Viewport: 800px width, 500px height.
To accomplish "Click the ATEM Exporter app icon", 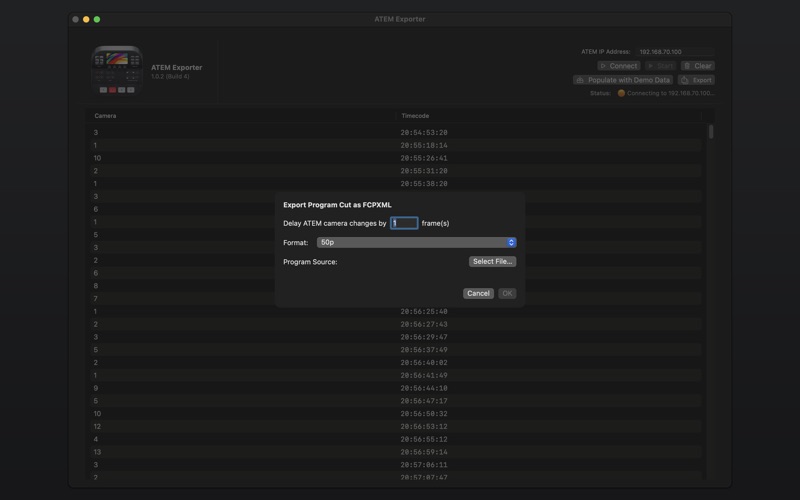I will [117, 70].
